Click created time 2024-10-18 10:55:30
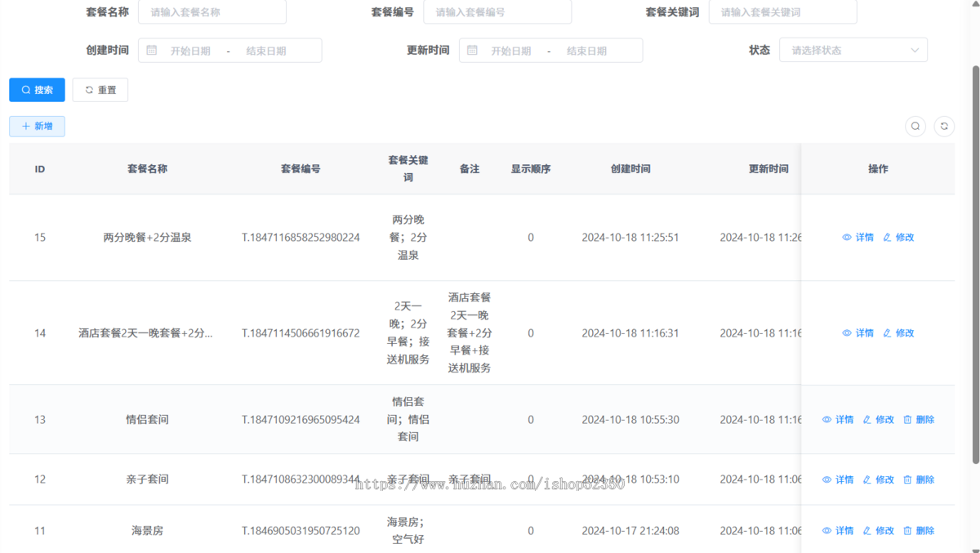 pos(630,420)
